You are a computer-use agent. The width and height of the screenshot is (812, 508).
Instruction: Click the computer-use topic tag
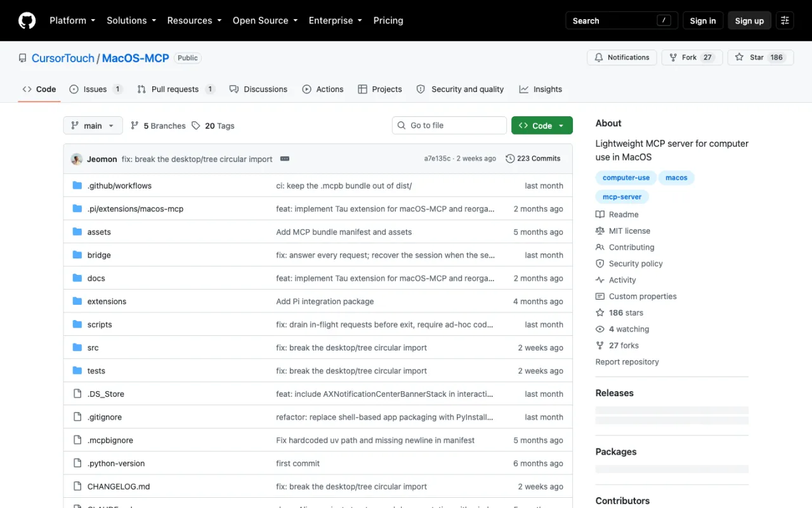click(x=626, y=178)
